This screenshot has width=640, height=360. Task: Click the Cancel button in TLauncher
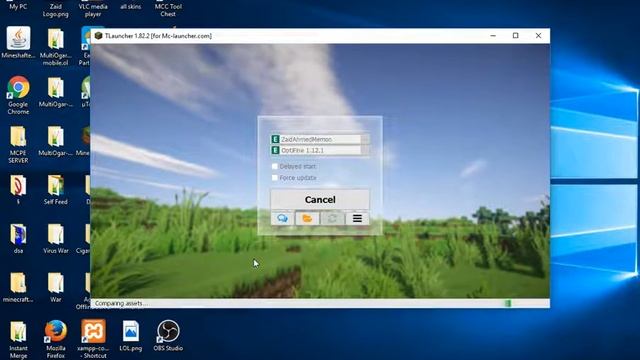(320, 199)
